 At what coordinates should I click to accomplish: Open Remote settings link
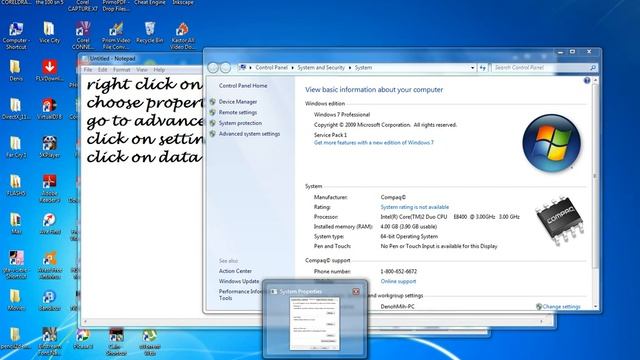[x=238, y=112]
